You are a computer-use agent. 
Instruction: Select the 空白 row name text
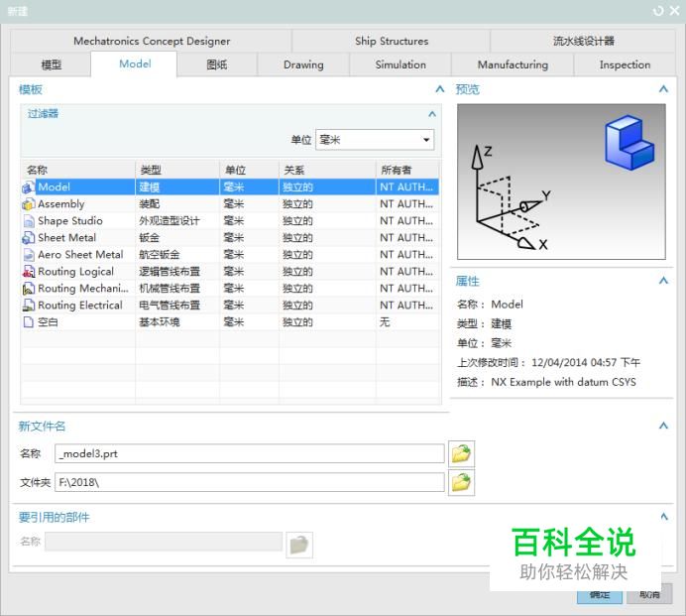point(48,322)
